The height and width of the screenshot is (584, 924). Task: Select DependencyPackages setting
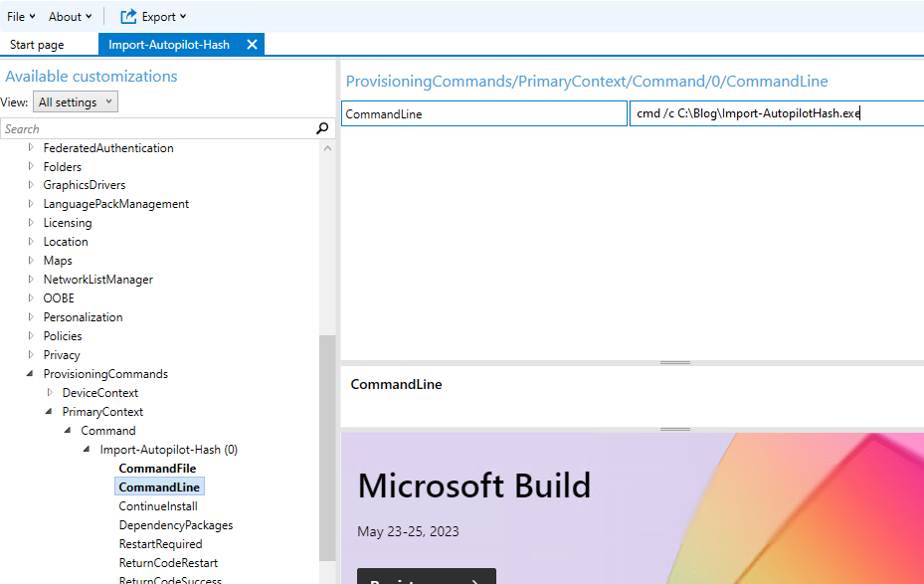tap(175, 525)
